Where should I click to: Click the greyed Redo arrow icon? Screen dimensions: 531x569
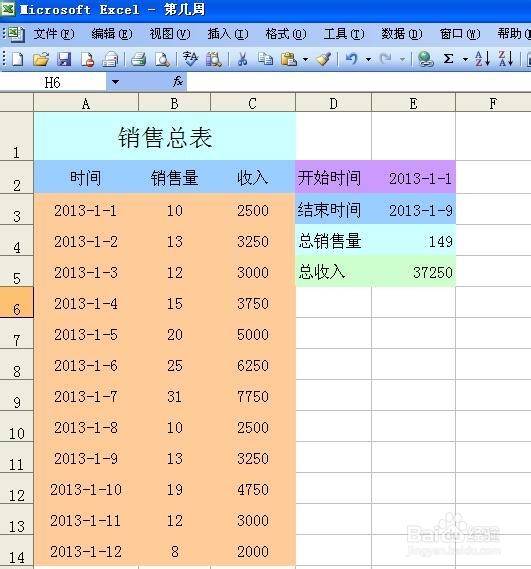pos(385,59)
